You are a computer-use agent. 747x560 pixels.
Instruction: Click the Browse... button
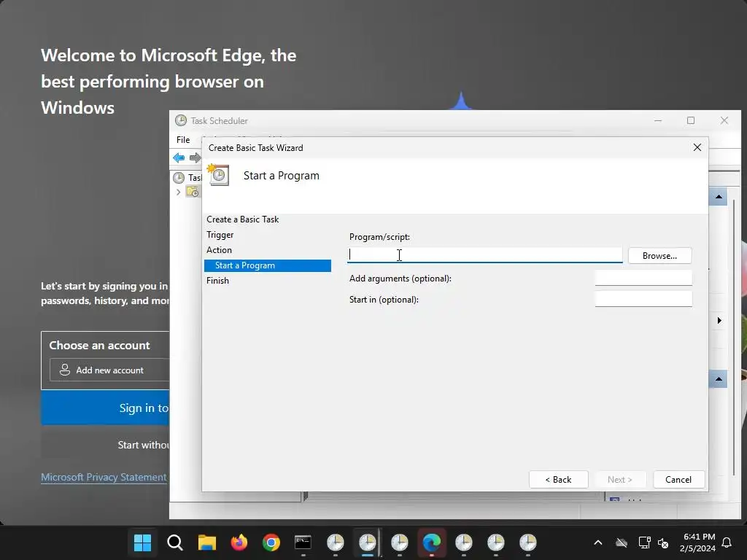pyautogui.click(x=659, y=256)
